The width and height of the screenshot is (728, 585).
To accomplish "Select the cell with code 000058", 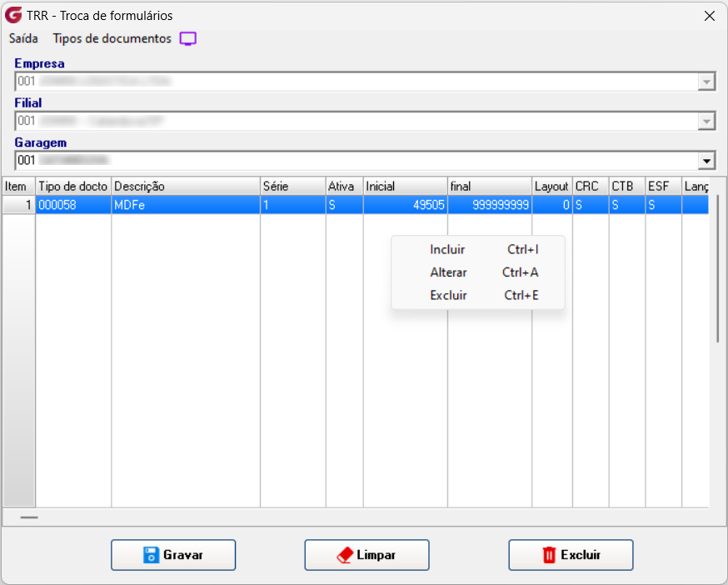I will (73, 205).
